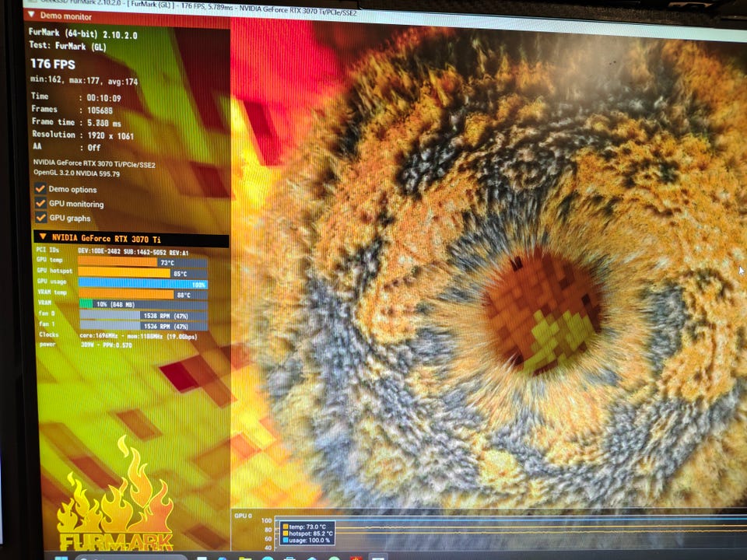Click the graph axis label '100'
The image size is (747, 560).
click(x=267, y=521)
